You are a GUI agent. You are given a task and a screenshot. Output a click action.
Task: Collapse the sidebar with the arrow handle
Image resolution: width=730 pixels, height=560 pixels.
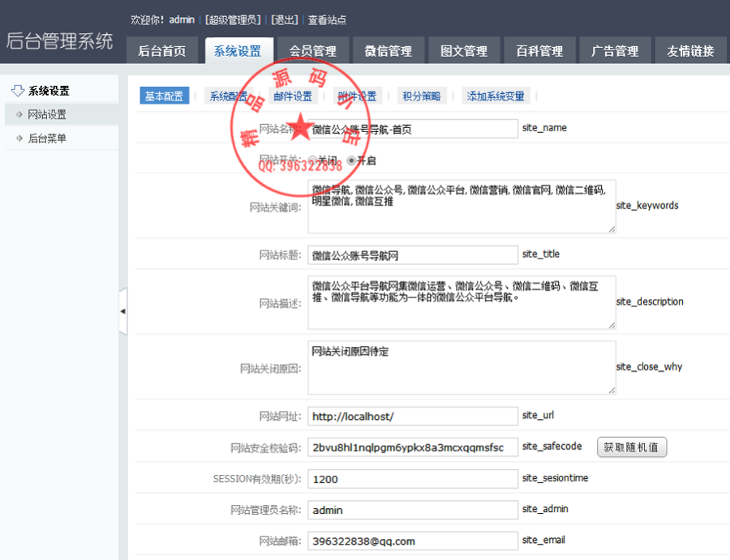pyautogui.click(x=123, y=311)
